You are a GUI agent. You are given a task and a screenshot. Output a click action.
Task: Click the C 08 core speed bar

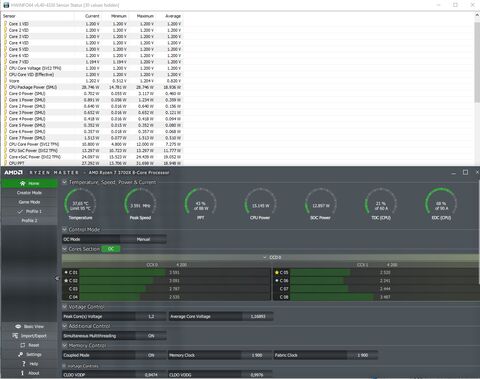(332, 297)
